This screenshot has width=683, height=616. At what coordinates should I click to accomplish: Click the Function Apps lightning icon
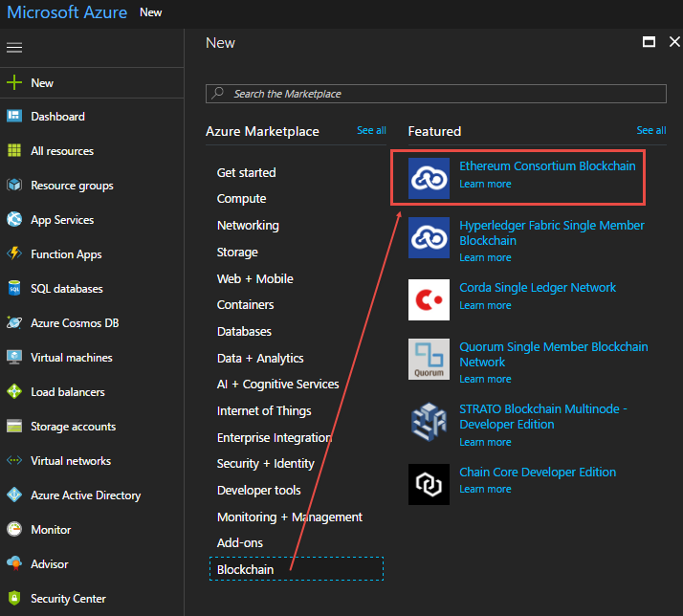pos(14,253)
